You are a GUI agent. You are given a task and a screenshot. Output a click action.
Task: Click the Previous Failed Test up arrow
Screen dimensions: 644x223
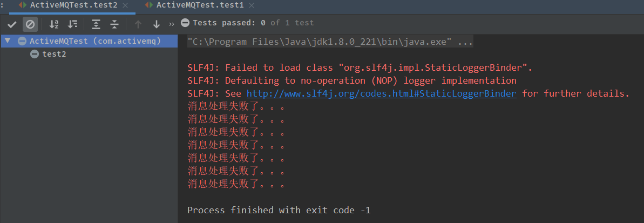tap(138, 24)
